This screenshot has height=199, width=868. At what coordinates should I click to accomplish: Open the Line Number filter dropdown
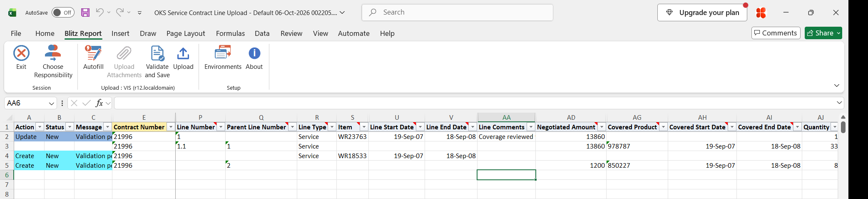221,127
